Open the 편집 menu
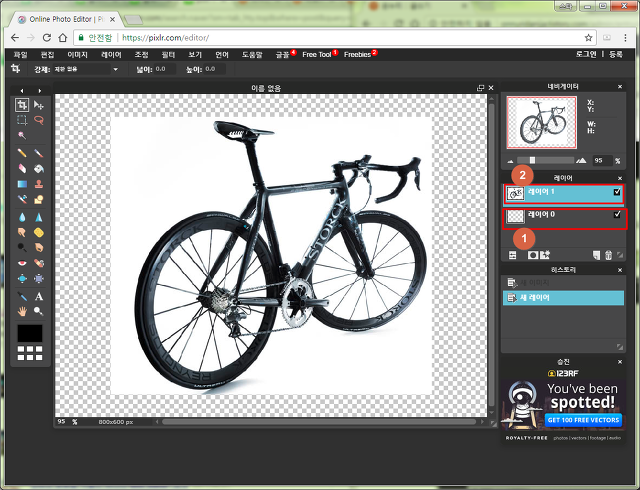Viewport: 640px width, 490px height. 48,55
